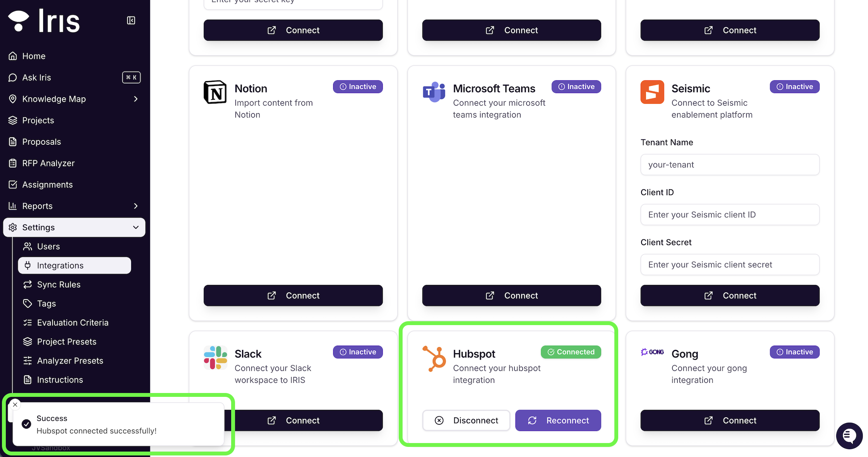The image size is (868, 457).
Task: Expand the Reports chevron
Action: [136, 206]
